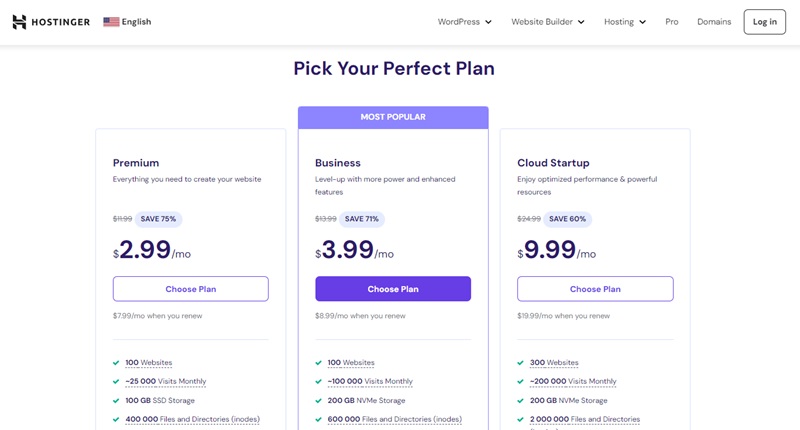Choose the Premium plan
800x430 pixels.
coord(190,289)
